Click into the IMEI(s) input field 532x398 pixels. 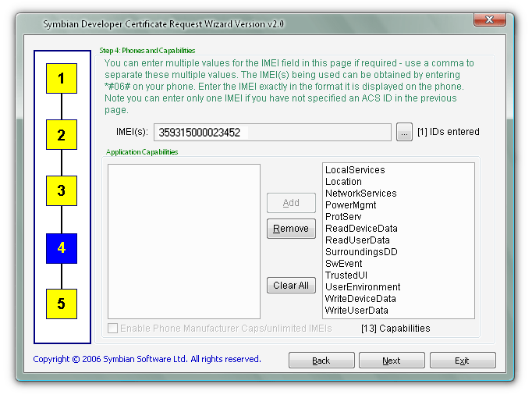(x=272, y=132)
